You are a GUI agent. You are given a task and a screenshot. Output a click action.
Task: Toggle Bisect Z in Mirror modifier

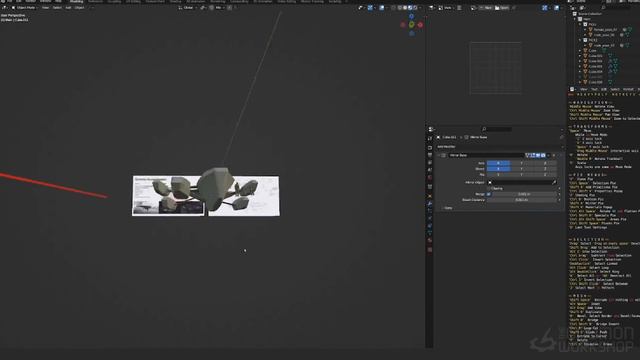(544, 169)
